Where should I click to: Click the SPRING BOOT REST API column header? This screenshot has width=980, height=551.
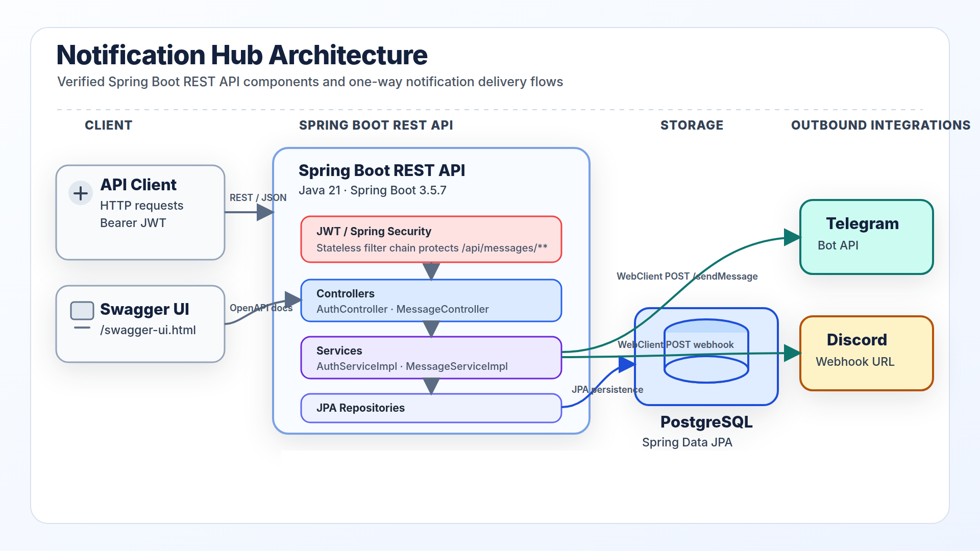point(376,125)
